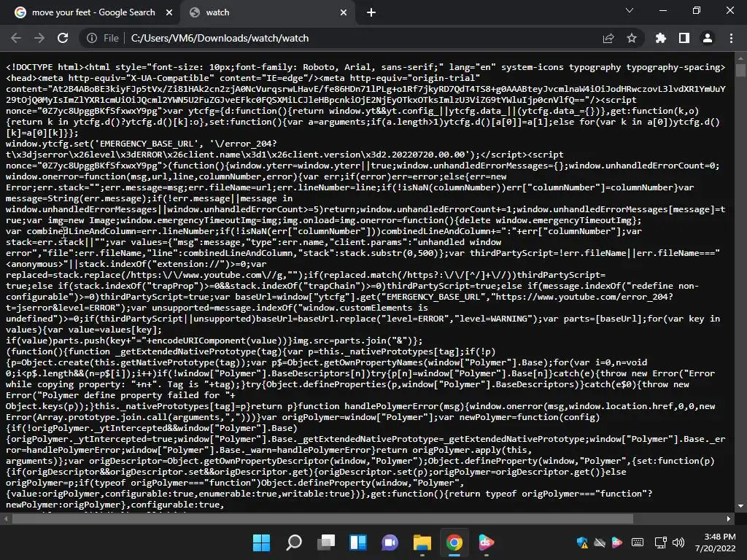Screen dimensions: 747x560
Task: Open Task View on the taskbar
Action: pyautogui.click(x=326, y=542)
